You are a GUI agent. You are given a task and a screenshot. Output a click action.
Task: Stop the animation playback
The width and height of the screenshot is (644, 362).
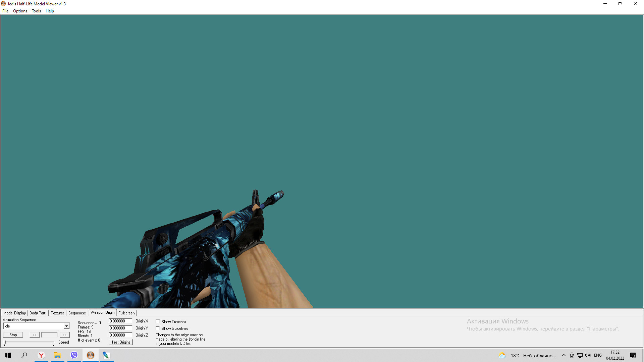pyautogui.click(x=13, y=335)
